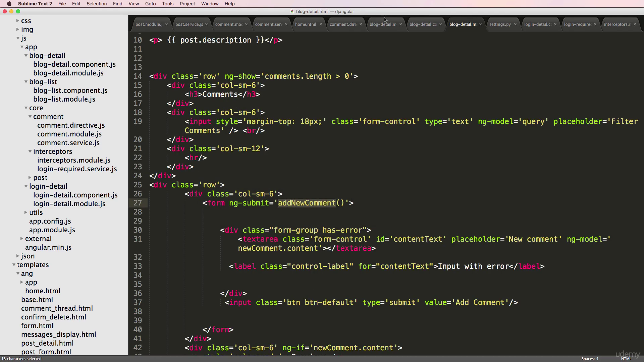Expand the css folder
The height and width of the screenshot is (362, 644).
click(x=18, y=21)
